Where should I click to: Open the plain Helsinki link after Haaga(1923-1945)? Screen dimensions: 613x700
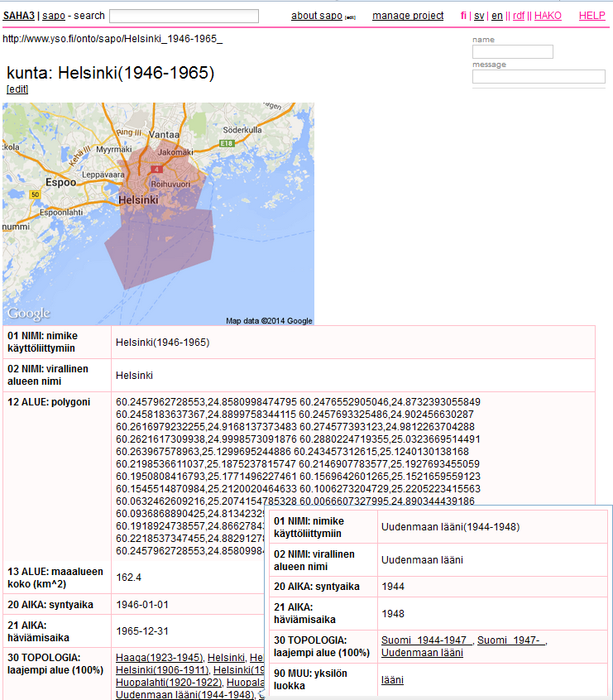(226, 658)
